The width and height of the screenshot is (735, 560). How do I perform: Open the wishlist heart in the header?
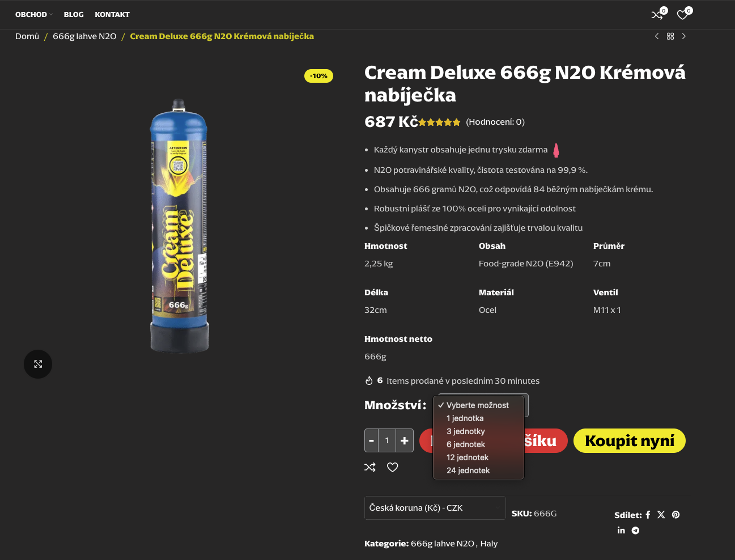(x=683, y=15)
